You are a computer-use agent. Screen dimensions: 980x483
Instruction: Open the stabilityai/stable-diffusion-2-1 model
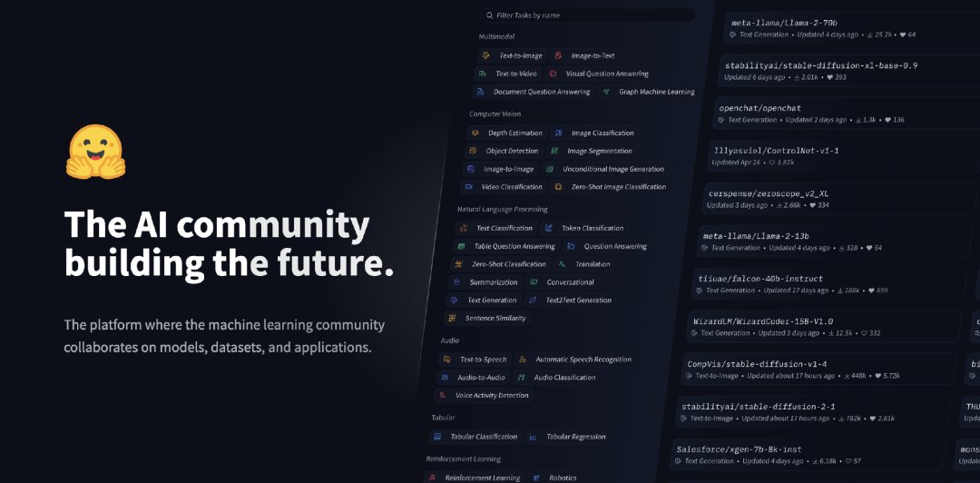(813, 411)
